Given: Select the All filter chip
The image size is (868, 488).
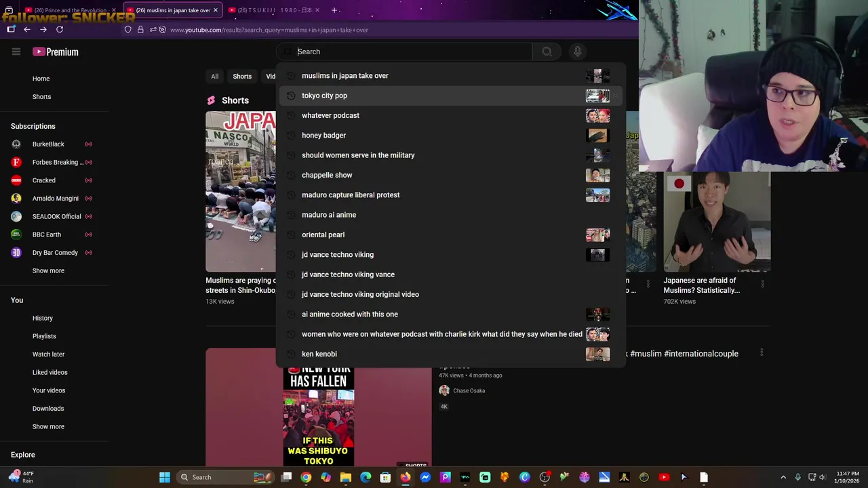Looking at the screenshot, I should pos(214,77).
